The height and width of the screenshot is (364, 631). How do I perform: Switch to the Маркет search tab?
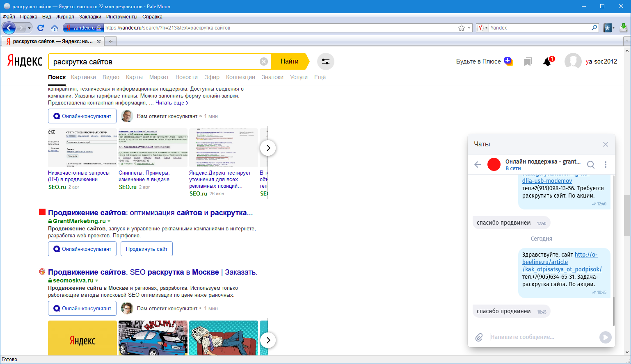click(159, 77)
